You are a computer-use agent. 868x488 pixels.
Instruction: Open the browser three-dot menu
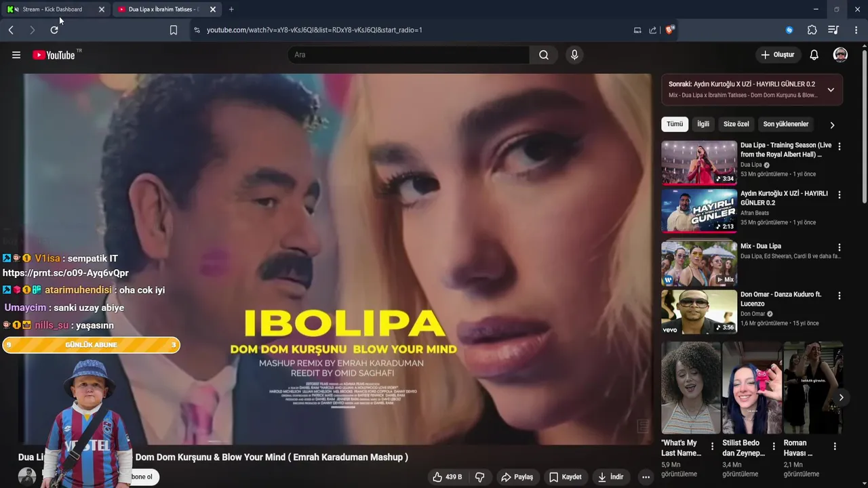(x=856, y=30)
